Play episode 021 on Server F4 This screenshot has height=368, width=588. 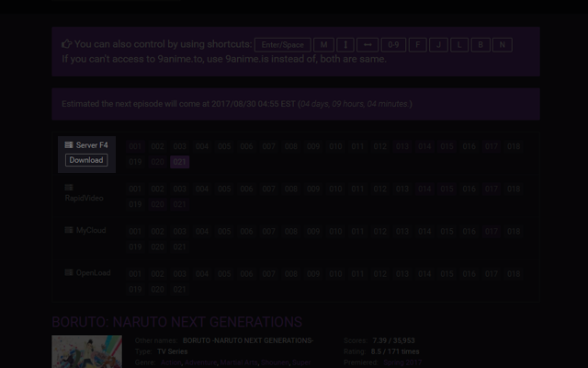click(x=180, y=162)
